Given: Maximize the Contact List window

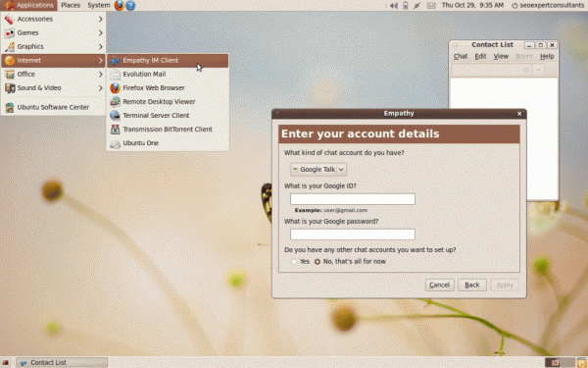Looking at the screenshot, I should 541,45.
